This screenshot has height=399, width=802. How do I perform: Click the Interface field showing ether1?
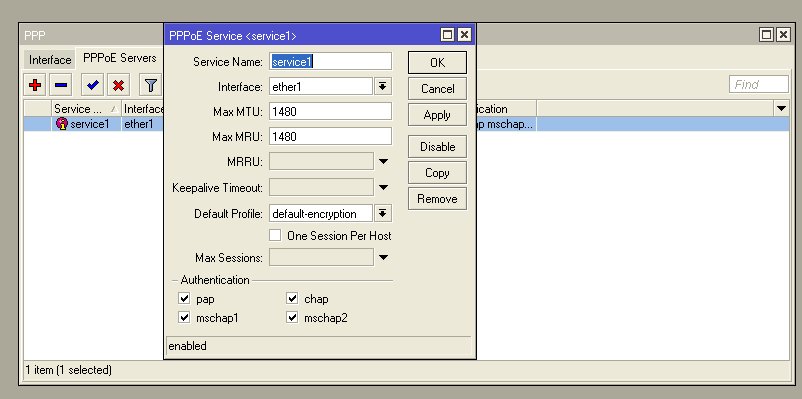(321, 86)
